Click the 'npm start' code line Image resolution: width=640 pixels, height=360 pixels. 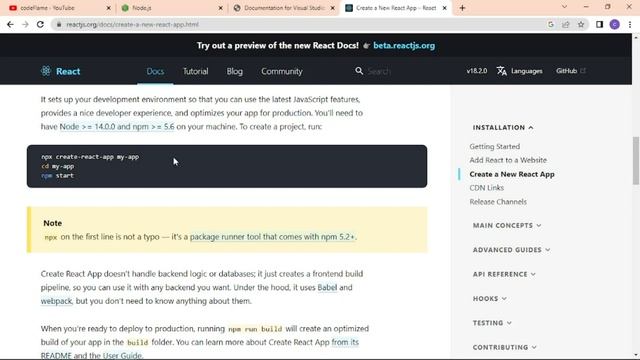58,176
